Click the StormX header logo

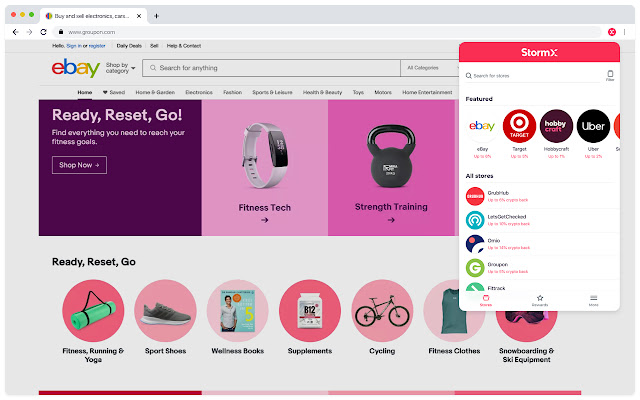point(539,52)
